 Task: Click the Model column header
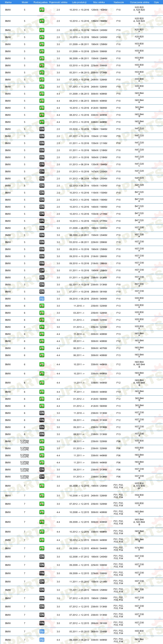[x=25, y=2]
